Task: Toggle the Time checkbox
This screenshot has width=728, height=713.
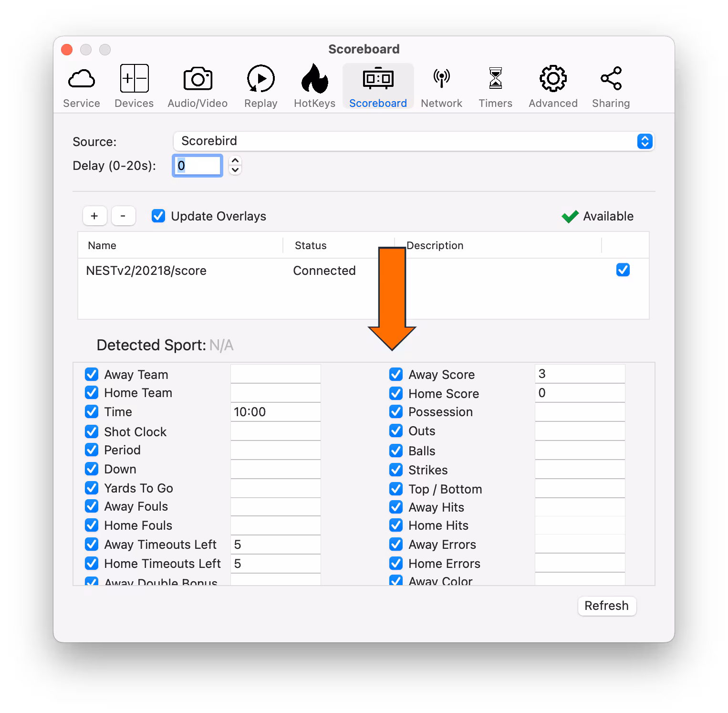Action: pos(92,411)
